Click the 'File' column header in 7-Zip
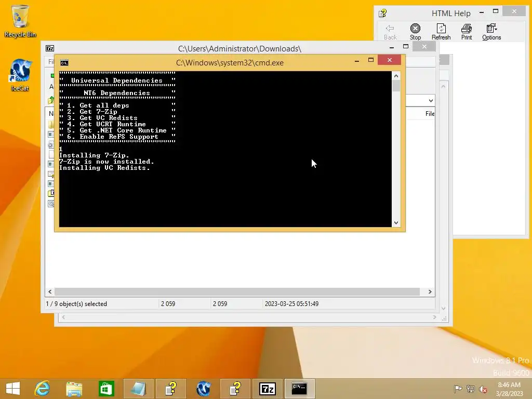 [x=430, y=114]
